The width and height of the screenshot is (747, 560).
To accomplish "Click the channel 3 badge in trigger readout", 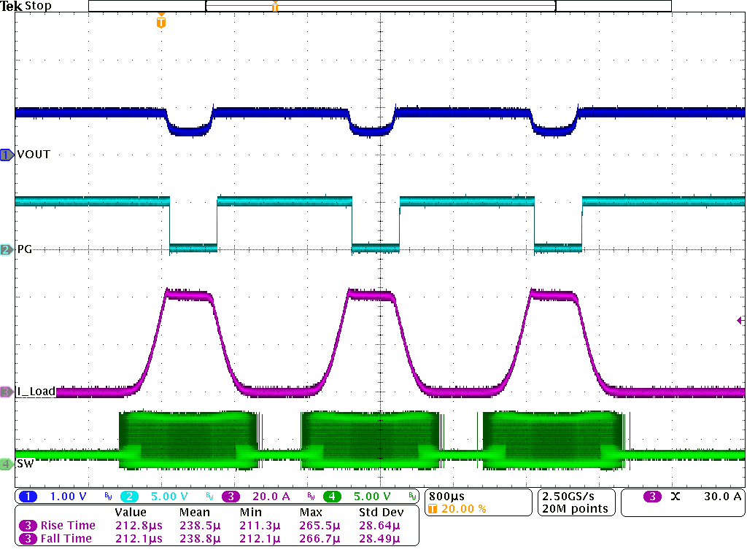I will [652, 497].
